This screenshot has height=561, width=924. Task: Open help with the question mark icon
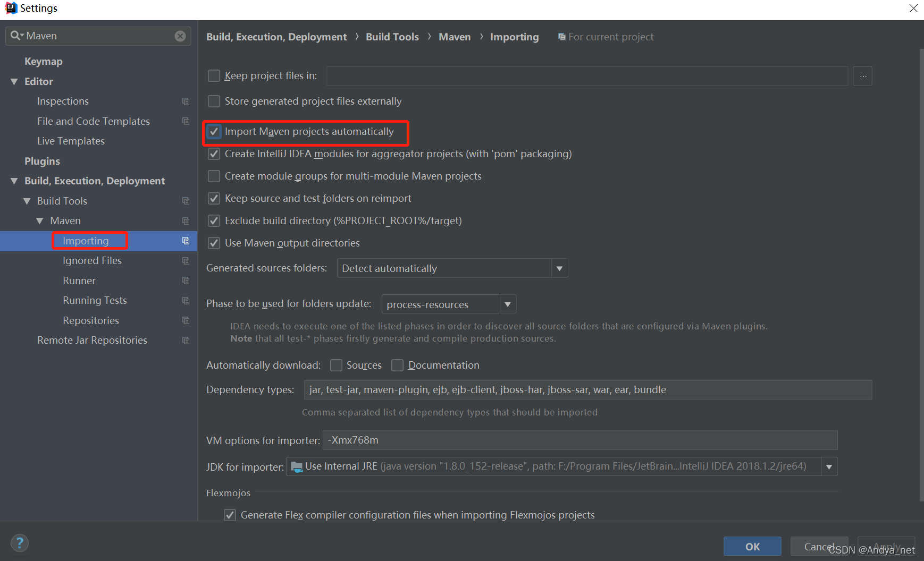(19, 543)
